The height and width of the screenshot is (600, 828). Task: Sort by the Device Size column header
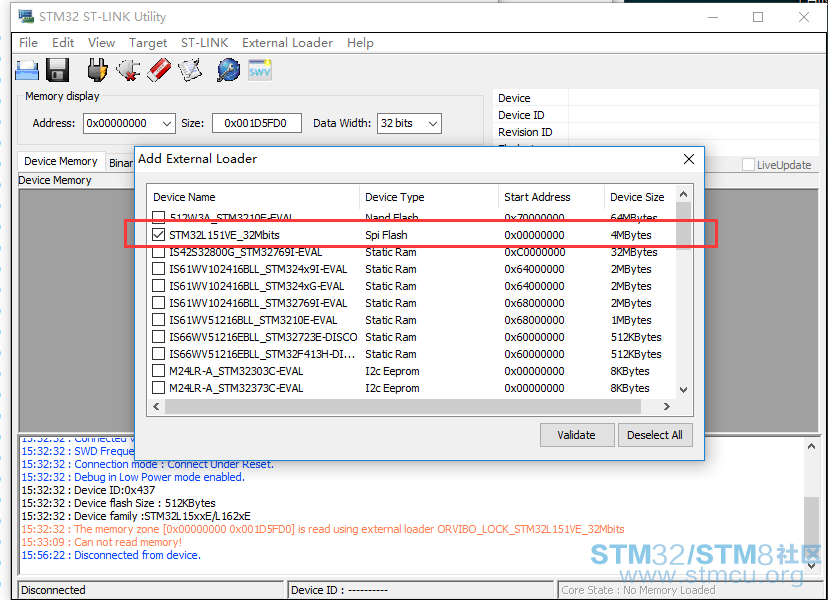[639, 197]
